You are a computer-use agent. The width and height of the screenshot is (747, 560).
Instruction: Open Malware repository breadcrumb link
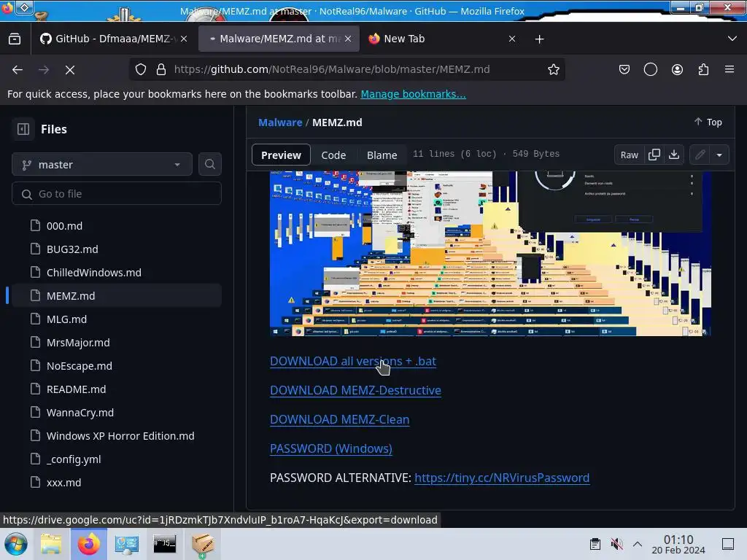click(x=280, y=122)
